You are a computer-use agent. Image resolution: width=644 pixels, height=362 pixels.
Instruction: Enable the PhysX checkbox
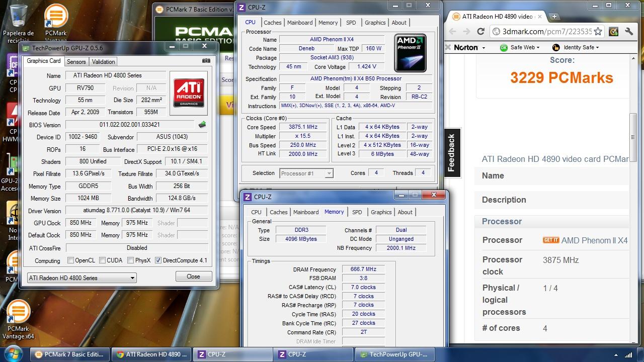coord(130,260)
